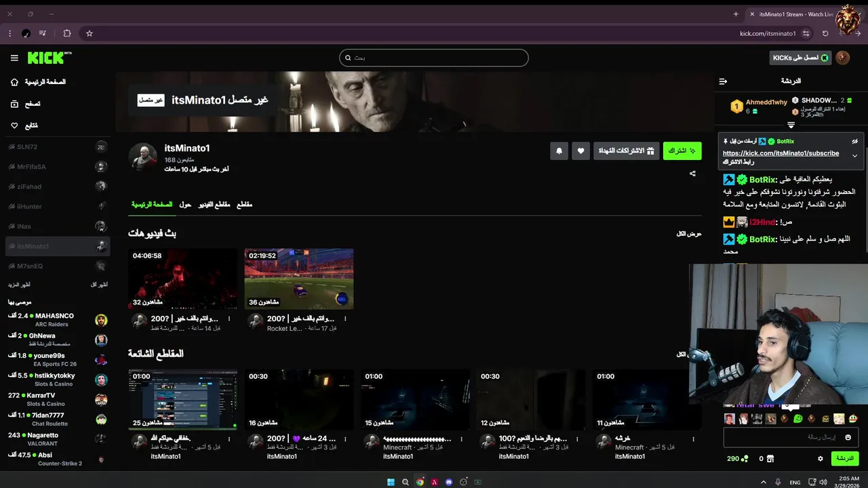Reload the page with browser refresh button

coord(825,33)
